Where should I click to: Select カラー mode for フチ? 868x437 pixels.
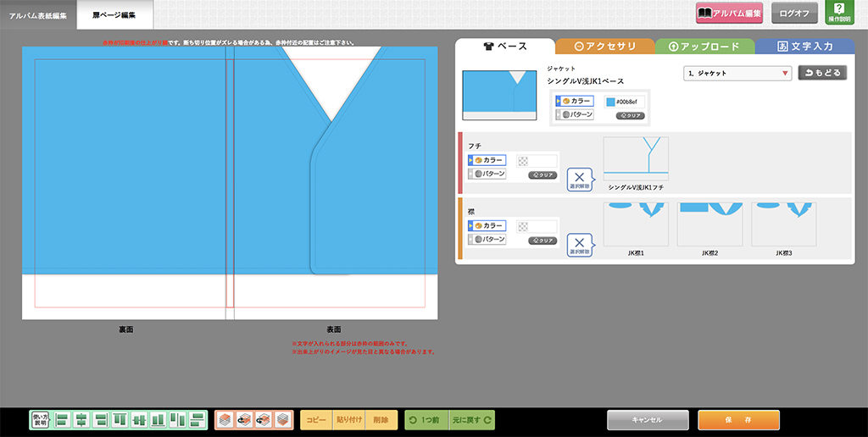(487, 160)
